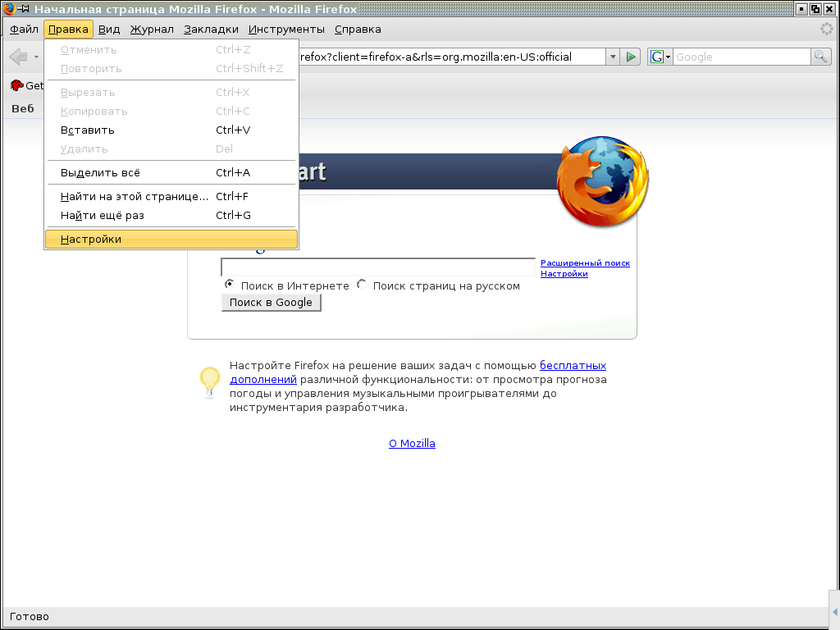Select the 'Поиск страниц на русском' radio button

tap(362, 285)
